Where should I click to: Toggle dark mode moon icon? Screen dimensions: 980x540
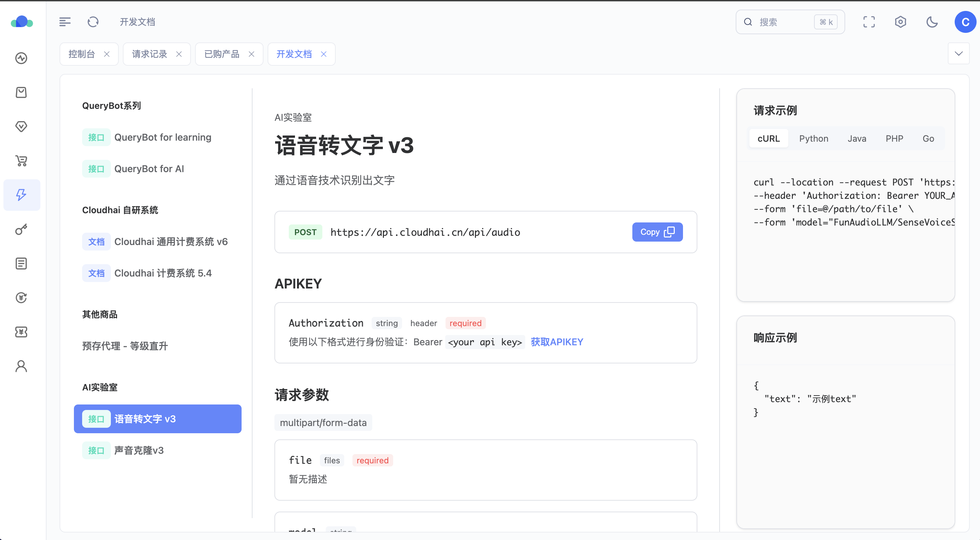tap(932, 22)
